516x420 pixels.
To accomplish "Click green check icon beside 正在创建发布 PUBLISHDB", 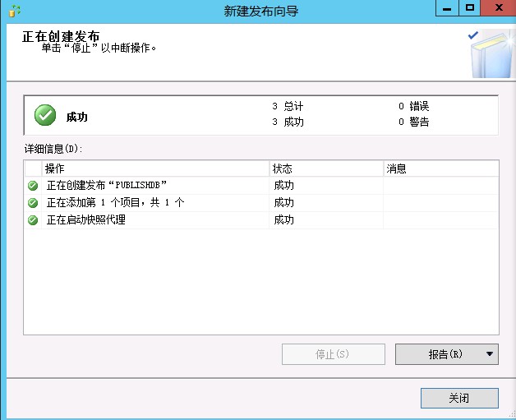I will click(33, 186).
